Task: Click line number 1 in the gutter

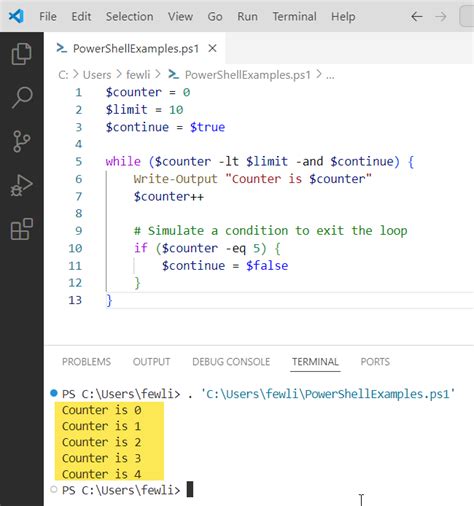Action: [x=78, y=92]
